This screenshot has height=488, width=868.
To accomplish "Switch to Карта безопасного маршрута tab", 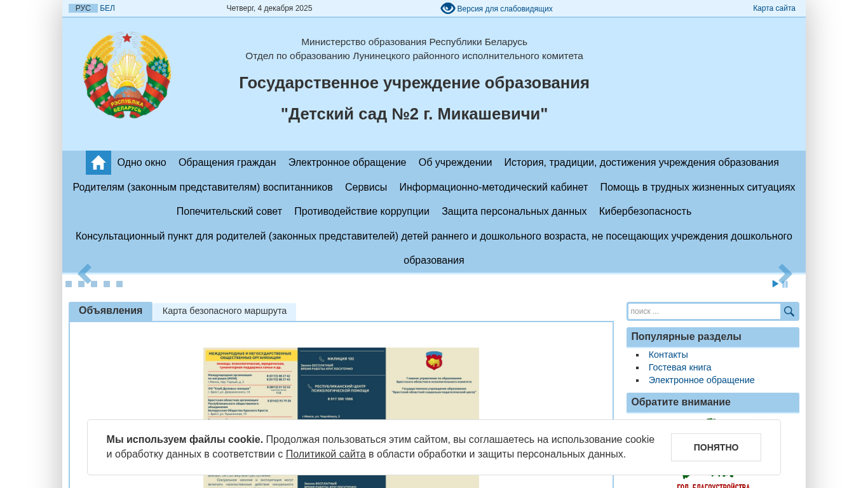I will click(224, 311).
